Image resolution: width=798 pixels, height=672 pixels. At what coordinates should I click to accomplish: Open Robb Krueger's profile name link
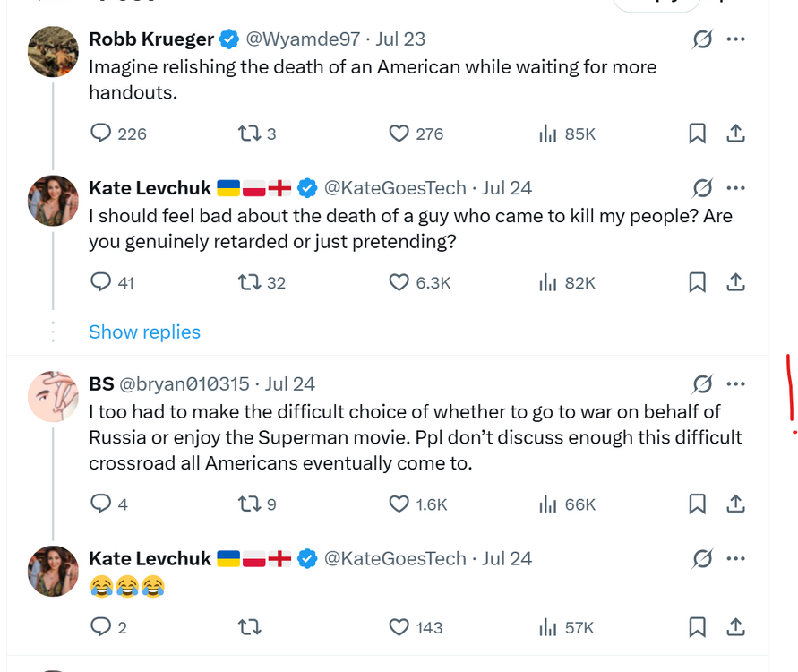tap(151, 39)
